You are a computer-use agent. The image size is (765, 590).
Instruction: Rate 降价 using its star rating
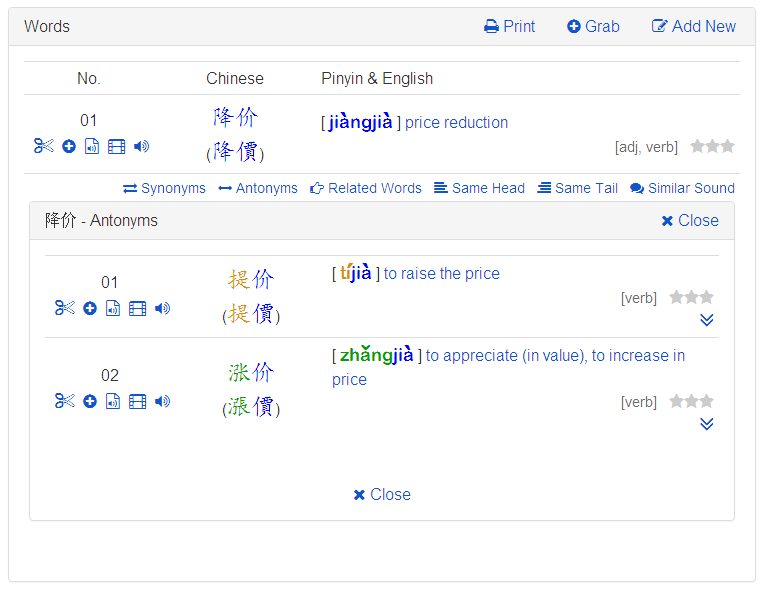(712, 146)
